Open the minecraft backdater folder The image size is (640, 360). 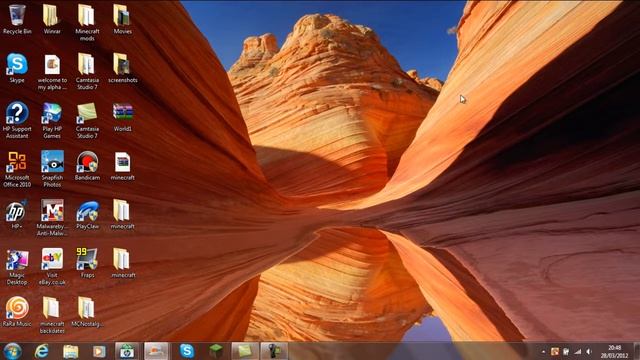52,315
